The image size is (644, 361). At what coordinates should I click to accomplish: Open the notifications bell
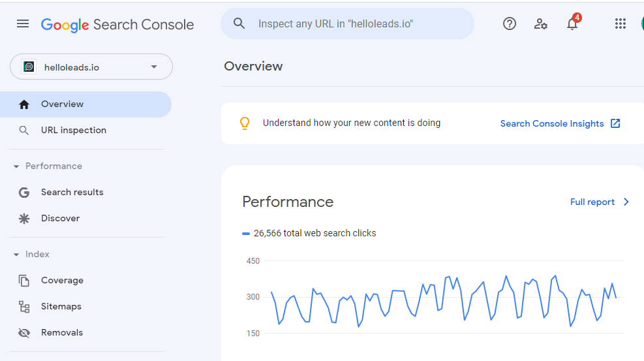pyautogui.click(x=572, y=25)
